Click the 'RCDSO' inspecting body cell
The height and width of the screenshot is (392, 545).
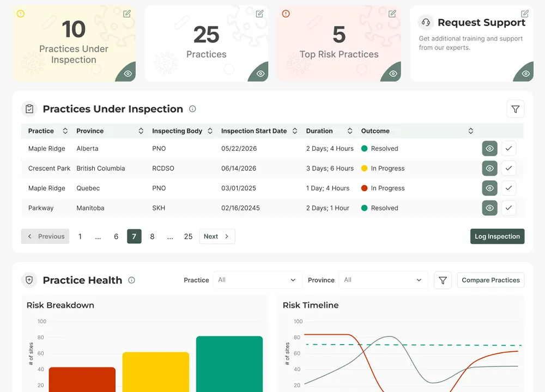(x=163, y=168)
